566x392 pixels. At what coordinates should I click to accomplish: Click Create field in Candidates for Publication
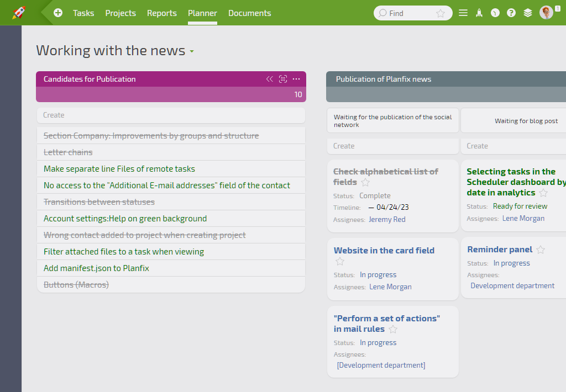pyautogui.click(x=171, y=115)
